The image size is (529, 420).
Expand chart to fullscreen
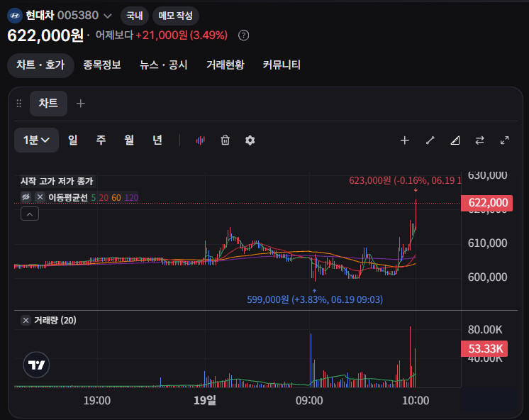point(505,140)
